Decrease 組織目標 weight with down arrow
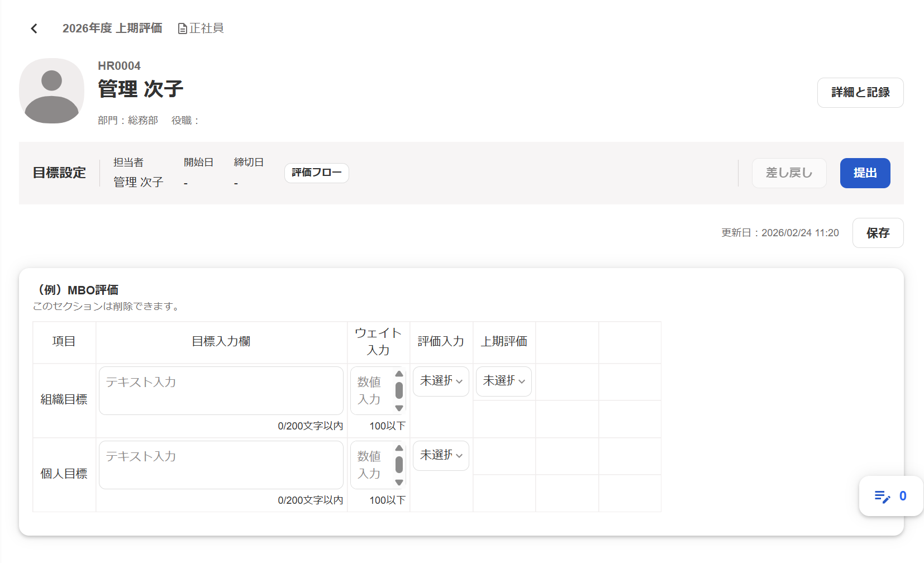 [x=399, y=408]
